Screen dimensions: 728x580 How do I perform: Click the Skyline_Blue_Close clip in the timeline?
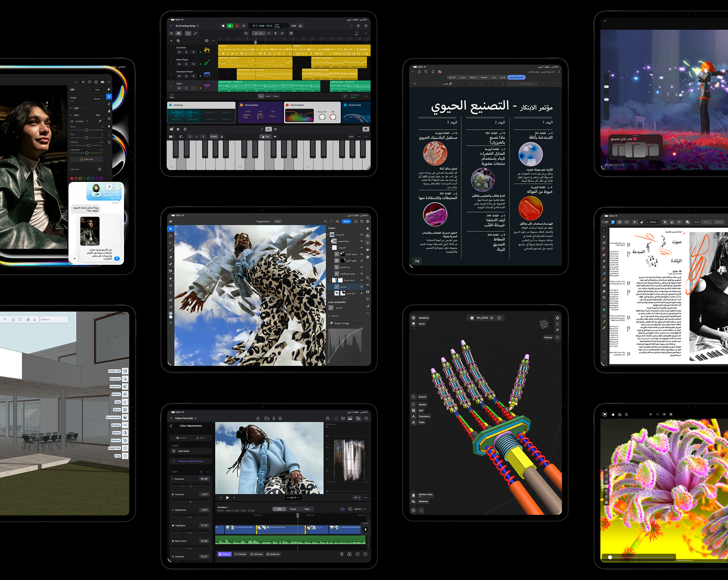(280, 528)
